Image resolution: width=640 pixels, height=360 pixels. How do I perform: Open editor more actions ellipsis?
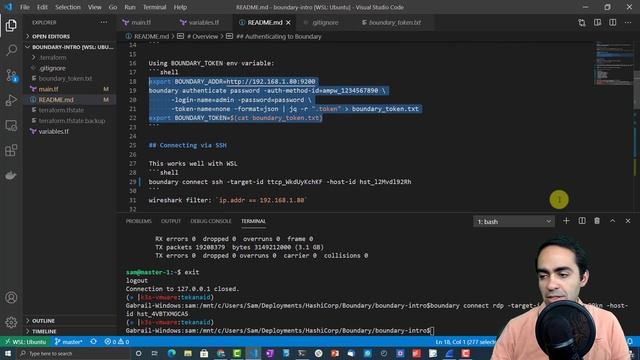(628, 23)
